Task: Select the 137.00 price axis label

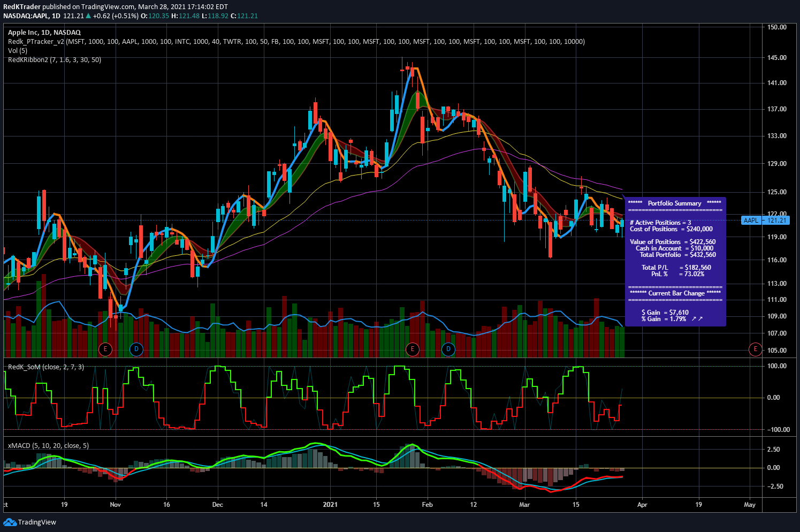Action: click(777, 109)
